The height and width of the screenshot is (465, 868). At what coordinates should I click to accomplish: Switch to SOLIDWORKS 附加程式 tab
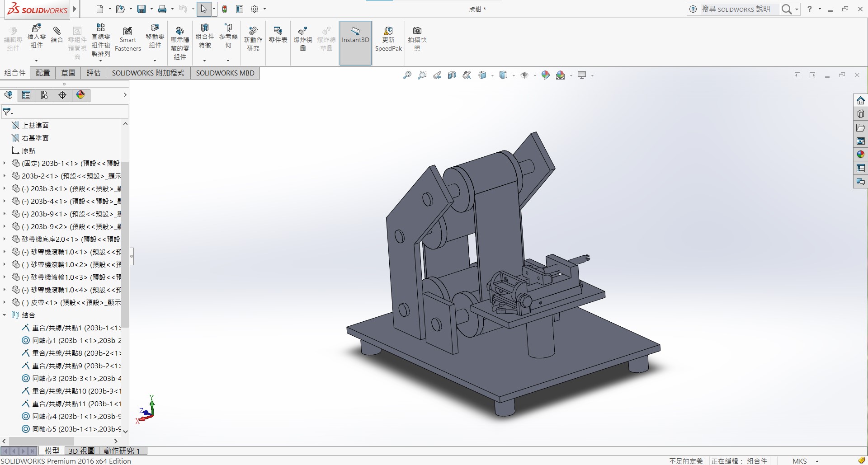click(x=148, y=73)
